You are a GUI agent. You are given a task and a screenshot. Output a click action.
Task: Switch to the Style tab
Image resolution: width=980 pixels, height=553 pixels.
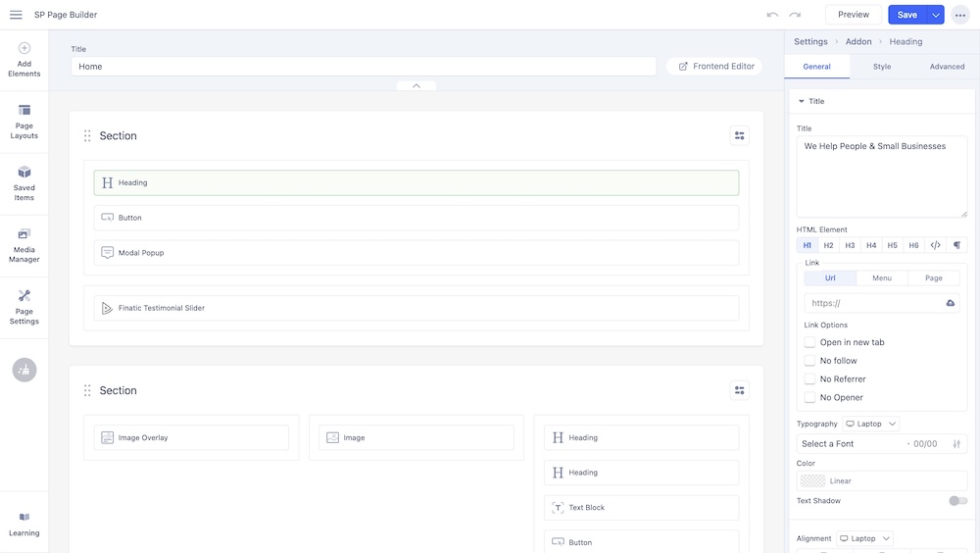coord(882,67)
